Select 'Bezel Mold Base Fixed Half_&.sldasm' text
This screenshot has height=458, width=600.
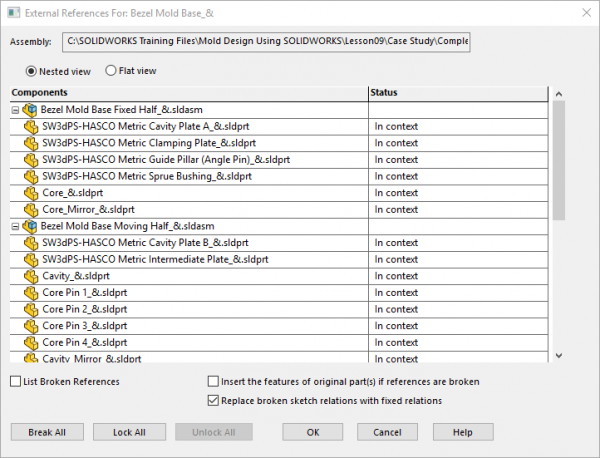(x=122, y=110)
